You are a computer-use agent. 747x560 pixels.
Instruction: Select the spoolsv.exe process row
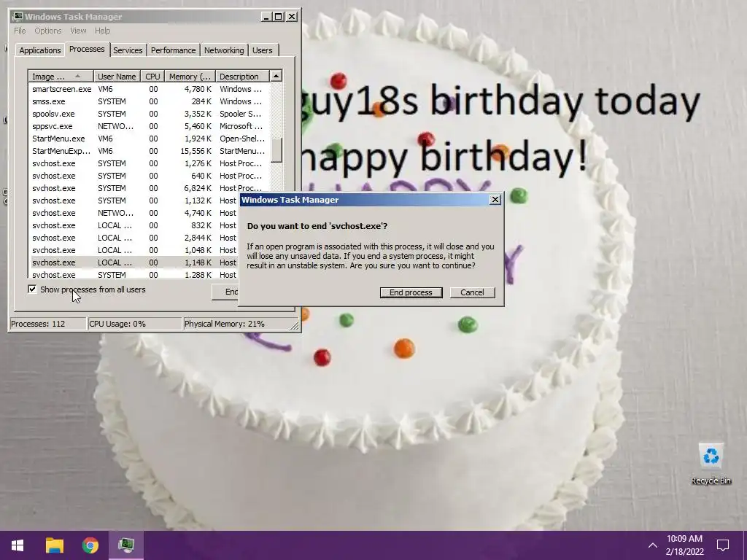click(x=149, y=114)
